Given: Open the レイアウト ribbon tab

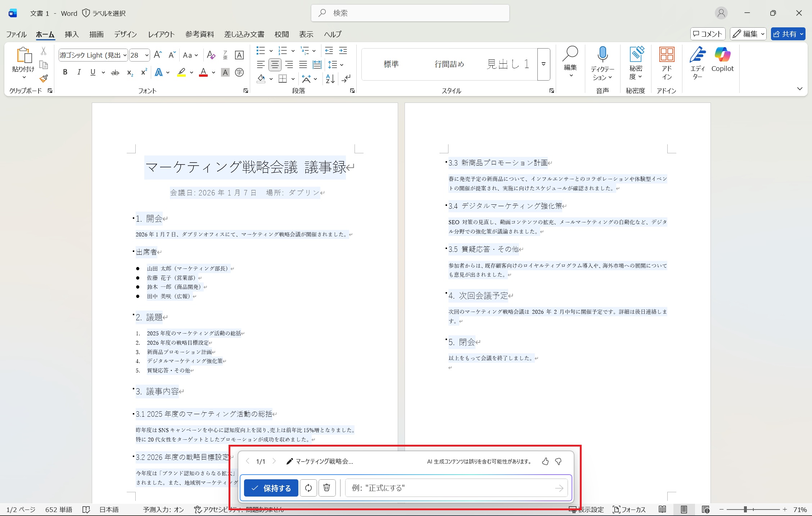Looking at the screenshot, I should click(x=161, y=34).
